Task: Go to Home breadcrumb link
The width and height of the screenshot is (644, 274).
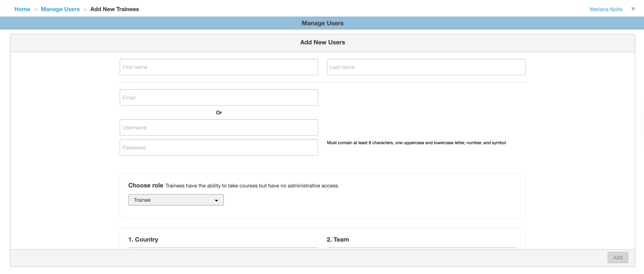Action: tap(22, 9)
